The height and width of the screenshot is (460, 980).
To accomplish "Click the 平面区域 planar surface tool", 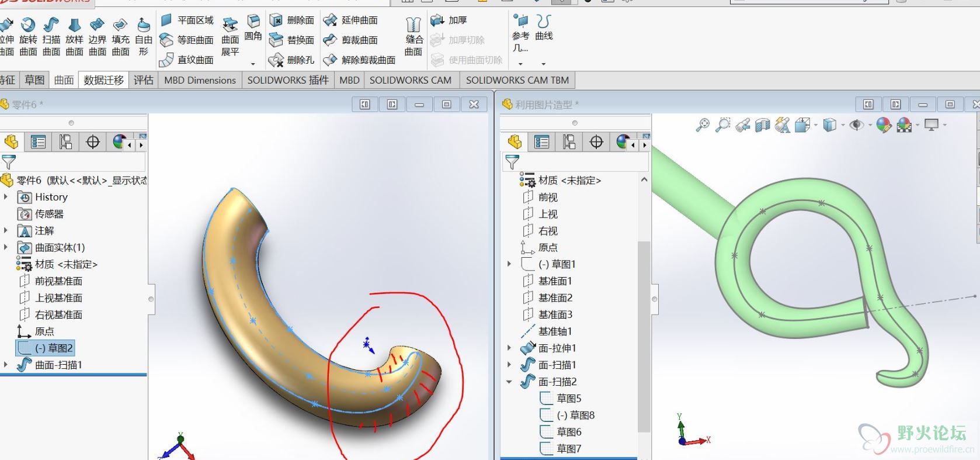I will (187, 20).
